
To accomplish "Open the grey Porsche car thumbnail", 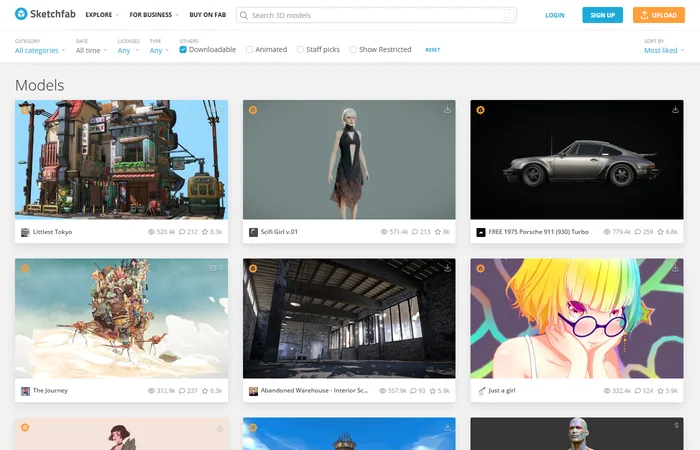I will pos(577,159).
